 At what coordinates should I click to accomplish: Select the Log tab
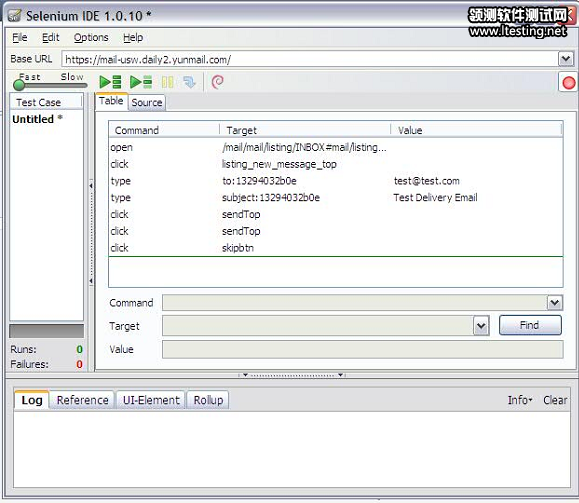[x=32, y=400]
